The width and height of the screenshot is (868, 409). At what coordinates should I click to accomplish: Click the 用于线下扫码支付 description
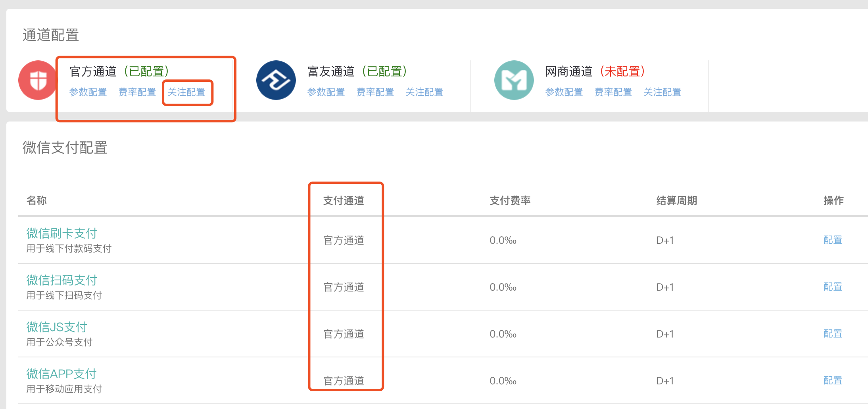point(64,295)
